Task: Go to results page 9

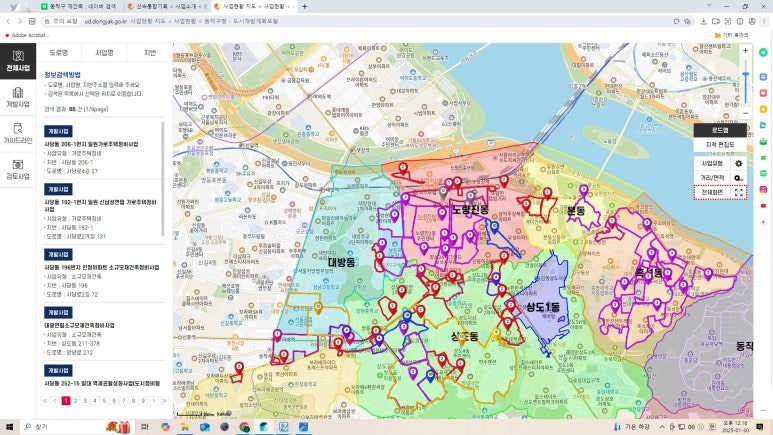Action: 143,401
